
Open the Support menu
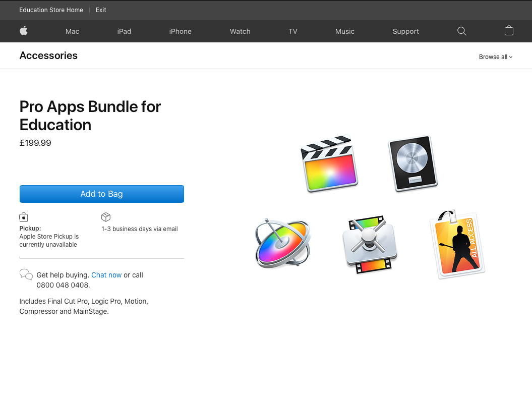click(x=406, y=31)
